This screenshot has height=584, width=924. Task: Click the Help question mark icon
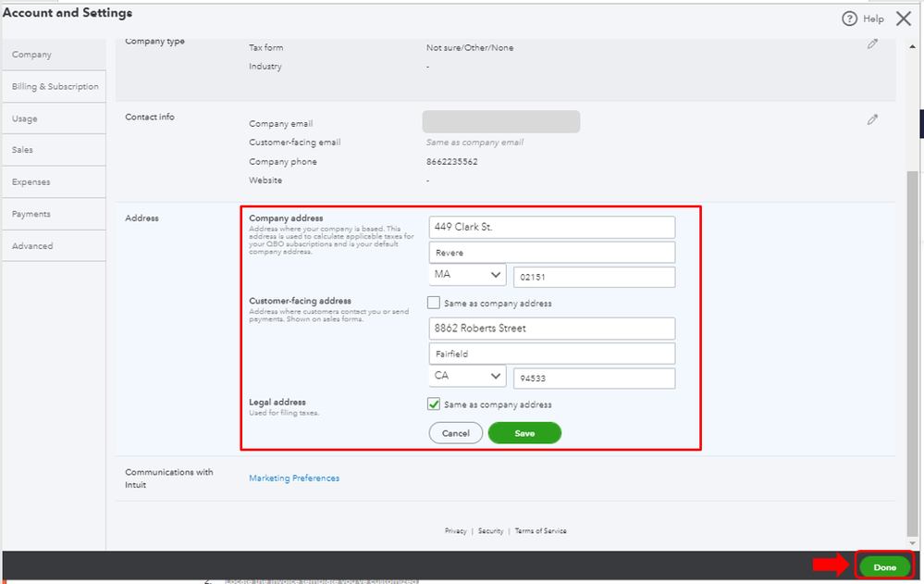849,19
